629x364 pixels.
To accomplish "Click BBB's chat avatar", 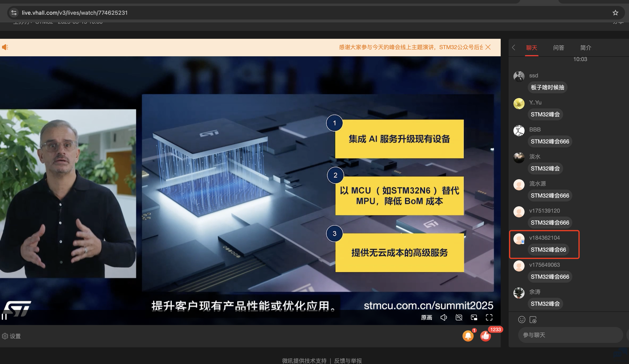I will click(x=519, y=130).
